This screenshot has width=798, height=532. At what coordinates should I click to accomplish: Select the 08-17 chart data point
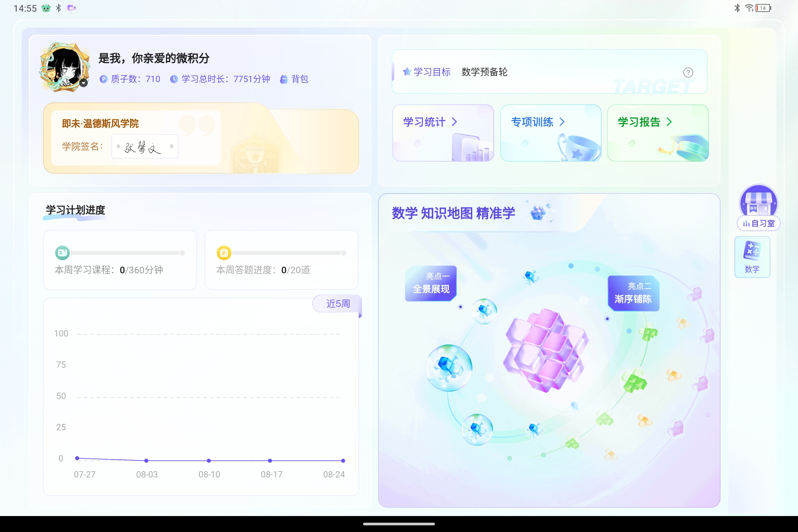pos(270,461)
